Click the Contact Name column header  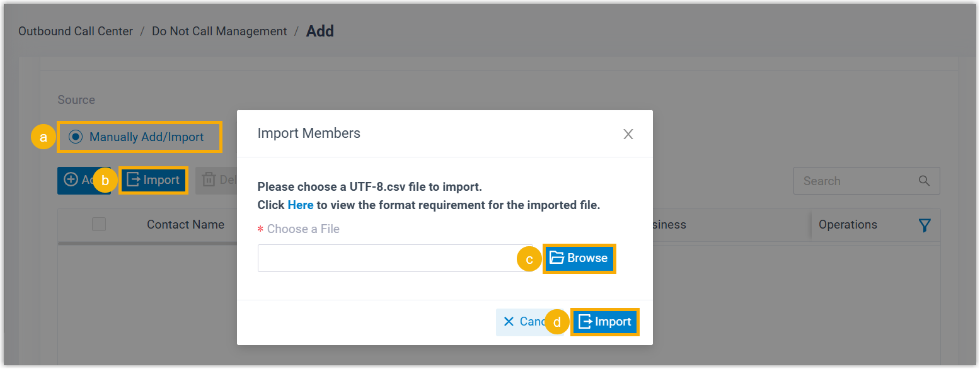(x=185, y=225)
